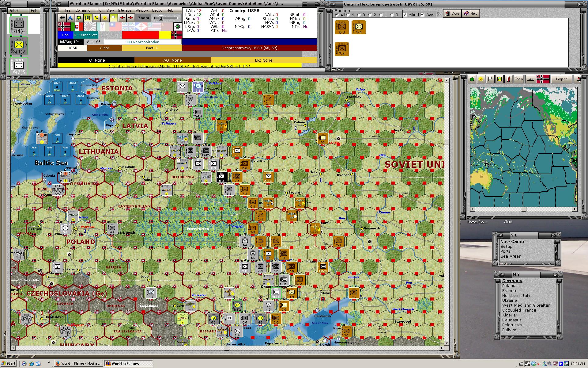Select section 3 radio button

[x=359, y=15]
